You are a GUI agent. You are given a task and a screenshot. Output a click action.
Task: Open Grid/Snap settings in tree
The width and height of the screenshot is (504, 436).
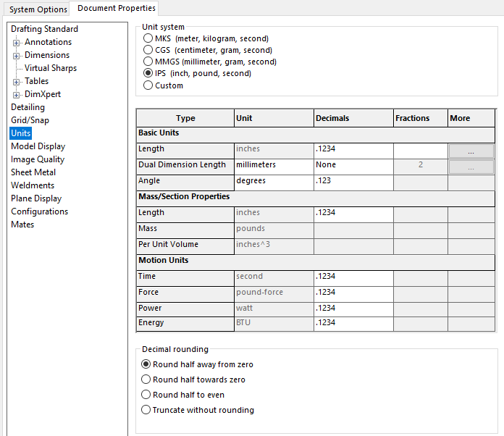tap(30, 120)
